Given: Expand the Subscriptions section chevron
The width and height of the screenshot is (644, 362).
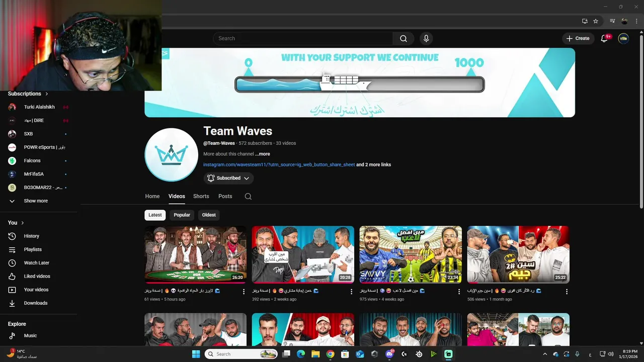Looking at the screenshot, I should pos(47,94).
